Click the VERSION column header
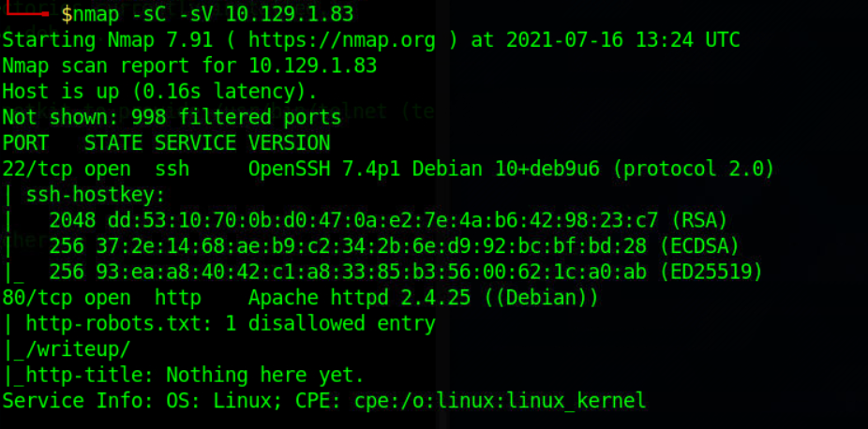This screenshot has width=868, height=429. pyautogui.click(x=289, y=143)
